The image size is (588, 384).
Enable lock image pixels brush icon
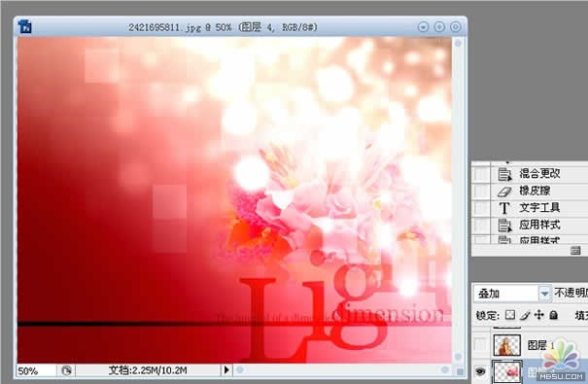525,315
